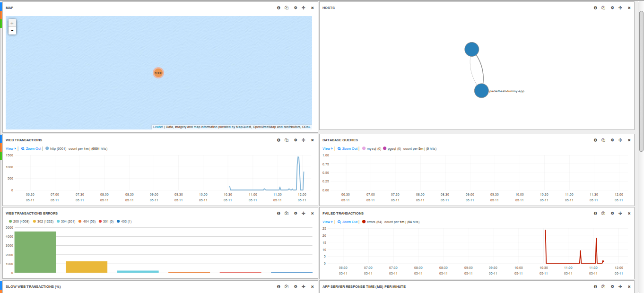The image size is (644, 293).
Task: Open gear settings for Web Transactions panel
Action: [x=296, y=140]
